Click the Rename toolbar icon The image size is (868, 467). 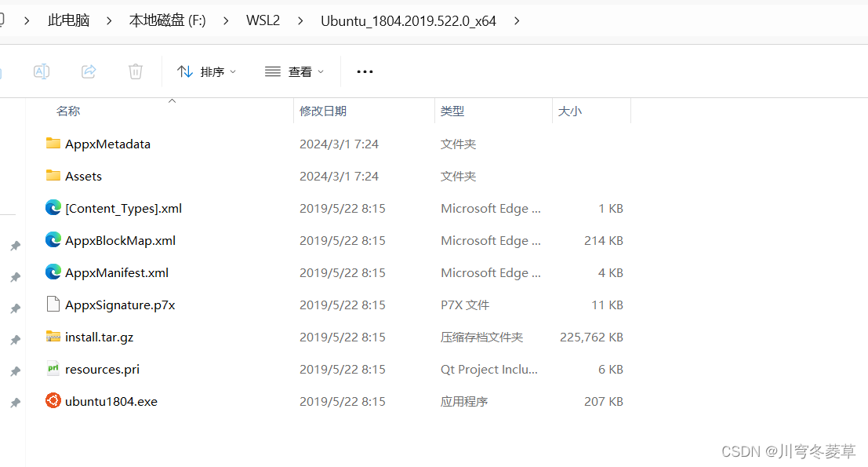click(42, 71)
